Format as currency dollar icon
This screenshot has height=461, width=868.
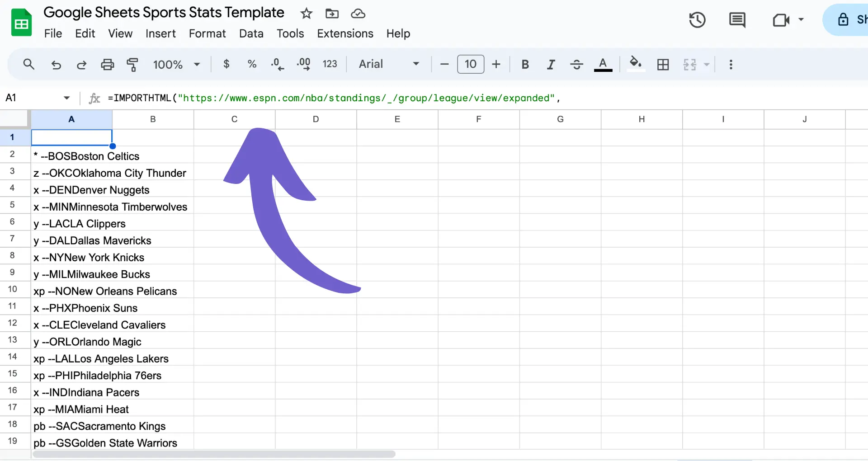tap(226, 64)
